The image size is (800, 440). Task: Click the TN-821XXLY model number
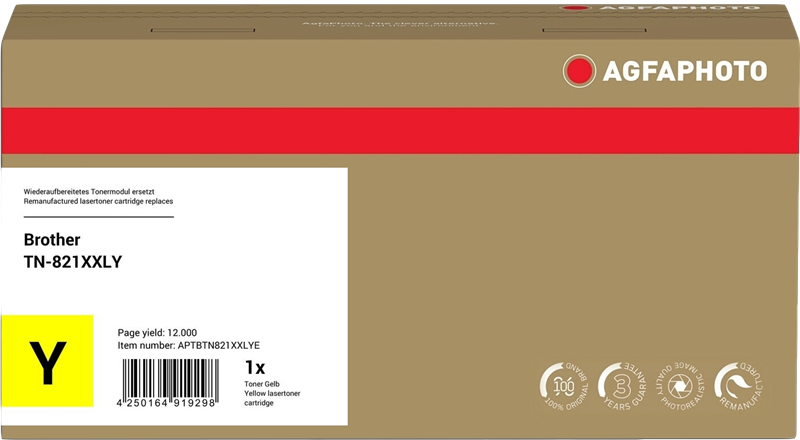73,262
